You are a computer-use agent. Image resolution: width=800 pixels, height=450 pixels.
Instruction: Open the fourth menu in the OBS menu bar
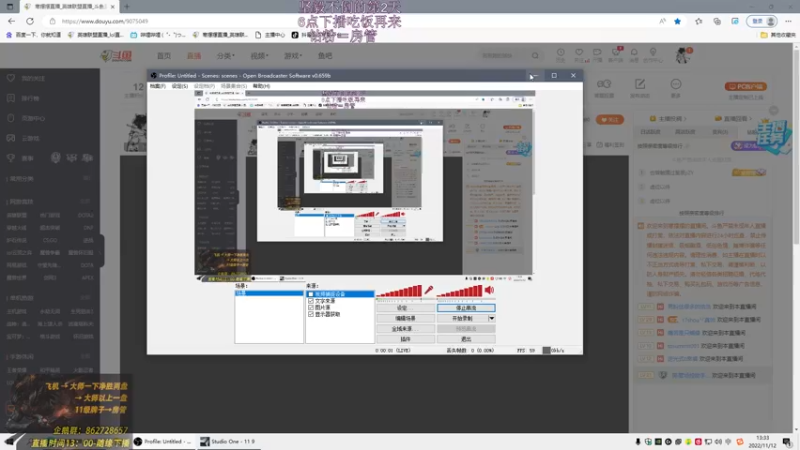coord(234,86)
